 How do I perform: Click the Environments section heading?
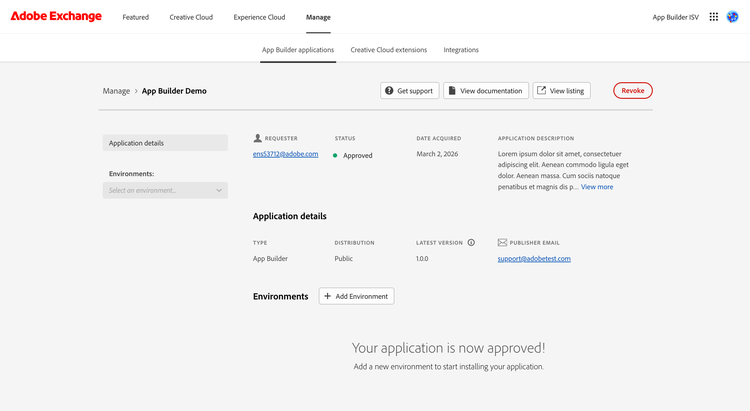pyautogui.click(x=280, y=297)
